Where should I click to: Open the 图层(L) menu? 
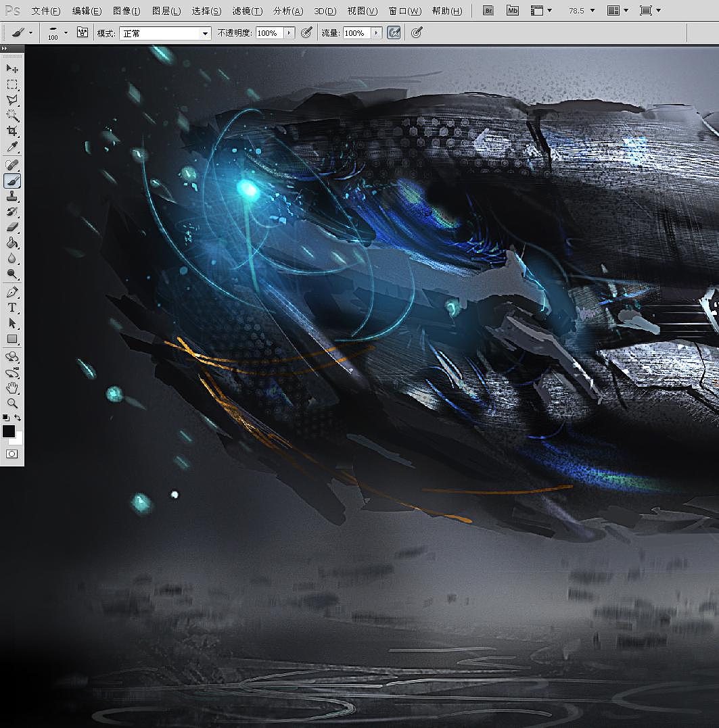(x=166, y=11)
